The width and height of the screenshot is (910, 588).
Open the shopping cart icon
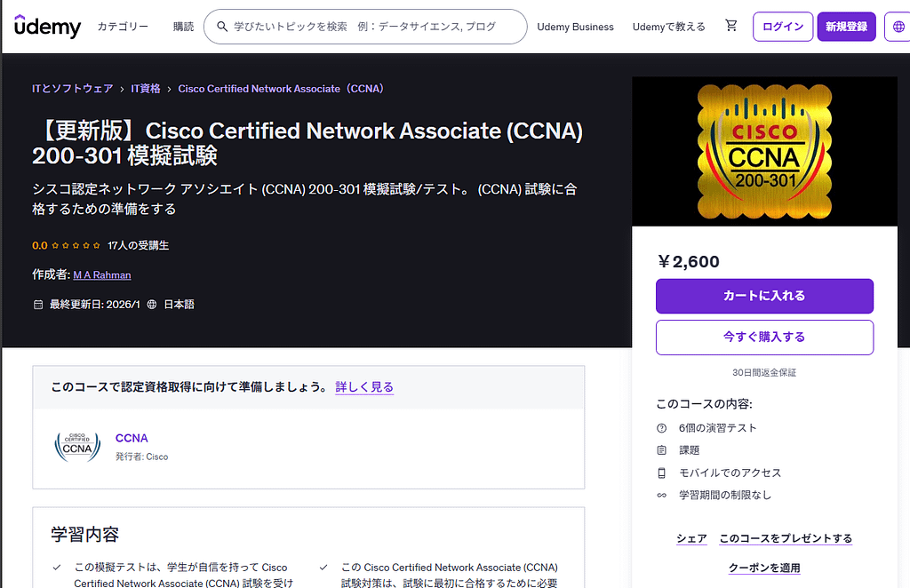tap(731, 27)
